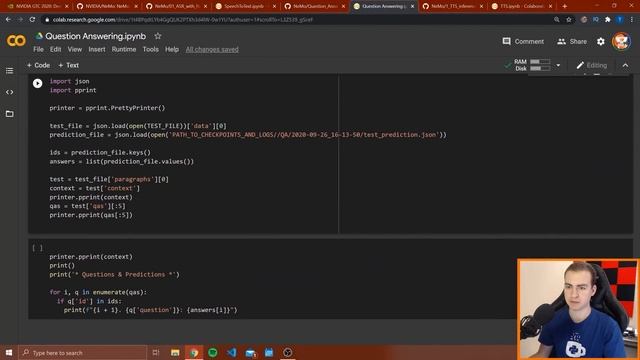The image size is (640, 360).
Task: Open the code snippets sidebar icon
Action: coord(9,92)
